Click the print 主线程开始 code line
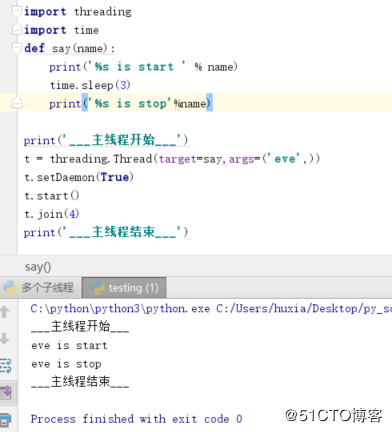The height and width of the screenshot is (432, 392). 106,140
